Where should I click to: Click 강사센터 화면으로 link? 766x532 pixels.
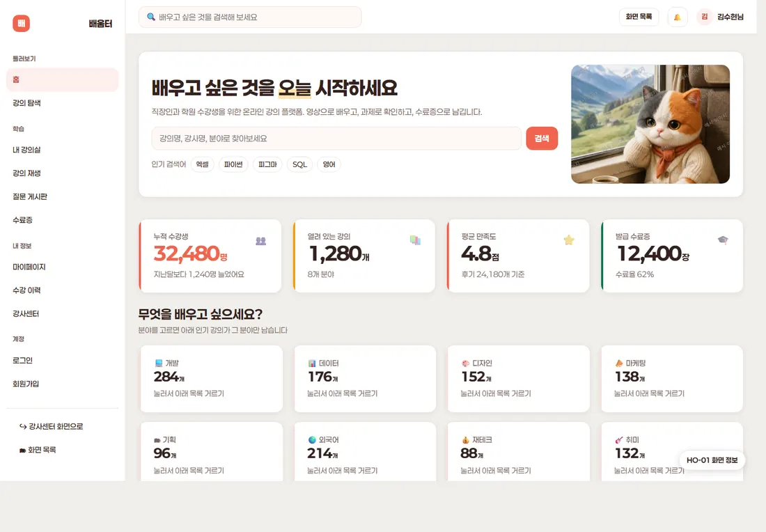coord(52,426)
